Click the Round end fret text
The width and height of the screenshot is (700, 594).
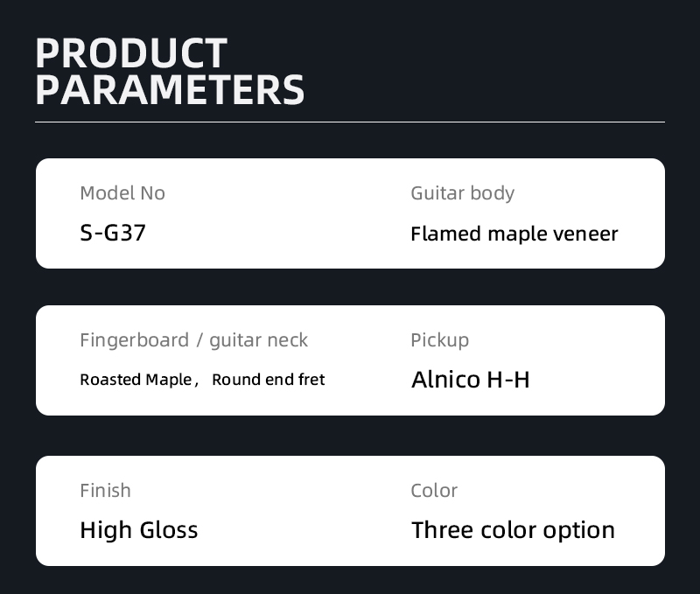268,380
